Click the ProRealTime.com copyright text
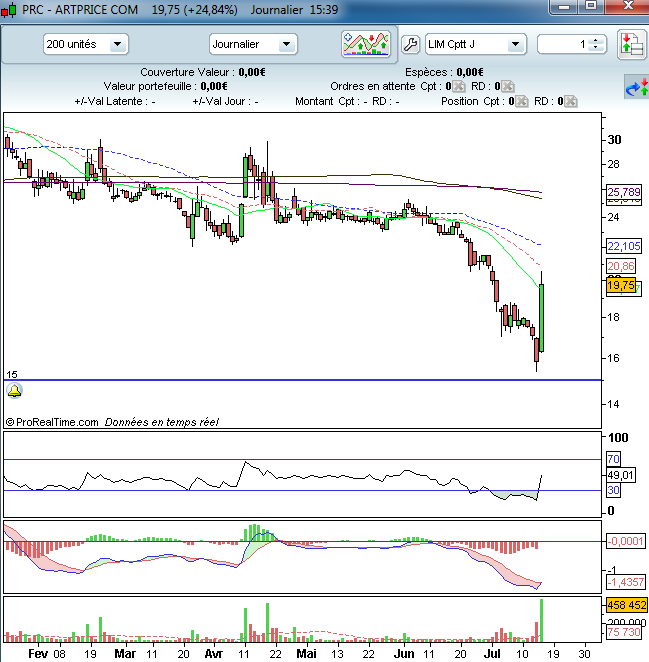649x662 pixels. [52, 422]
